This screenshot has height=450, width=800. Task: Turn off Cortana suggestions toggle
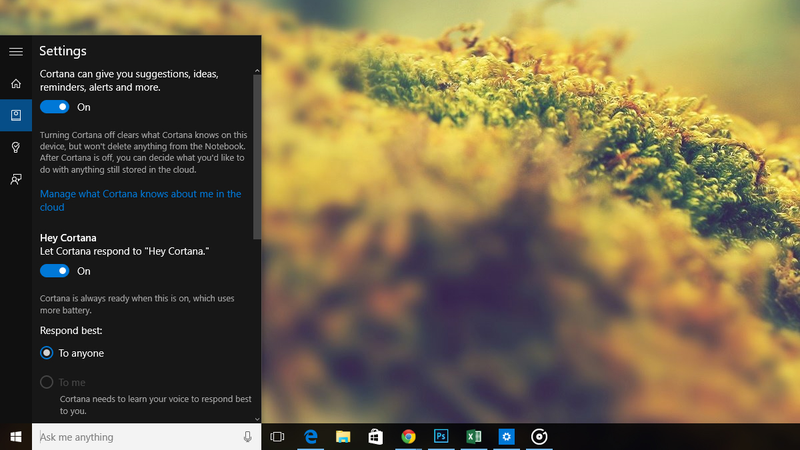(55, 107)
